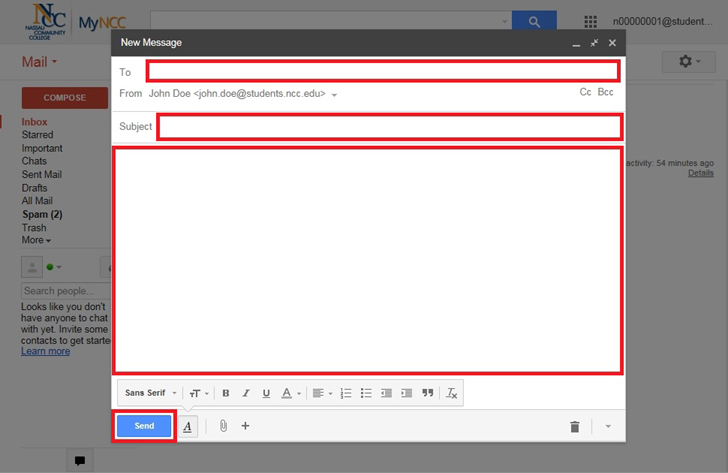Expand the From address dropdown

[335, 95]
